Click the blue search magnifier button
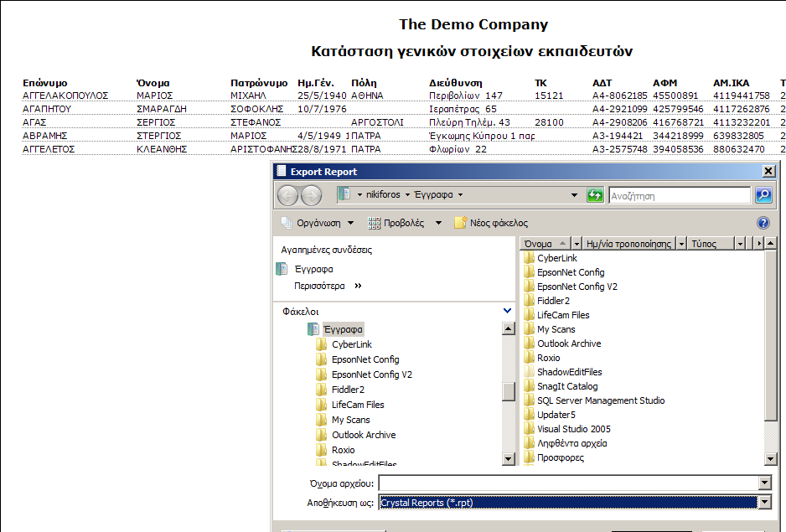 (763, 195)
